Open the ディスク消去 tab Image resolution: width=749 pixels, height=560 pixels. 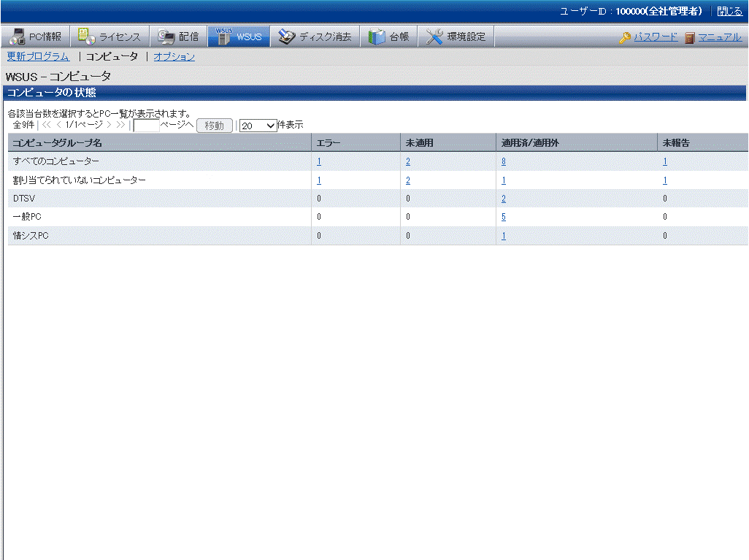coord(315,37)
